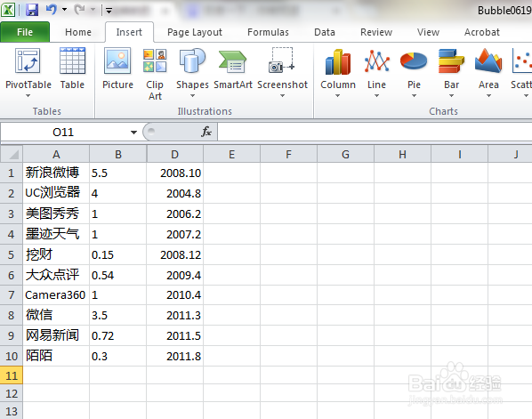This screenshot has width=532, height=419.
Task: Customize the Quick Access Toolbar dropdown
Action: (x=109, y=11)
